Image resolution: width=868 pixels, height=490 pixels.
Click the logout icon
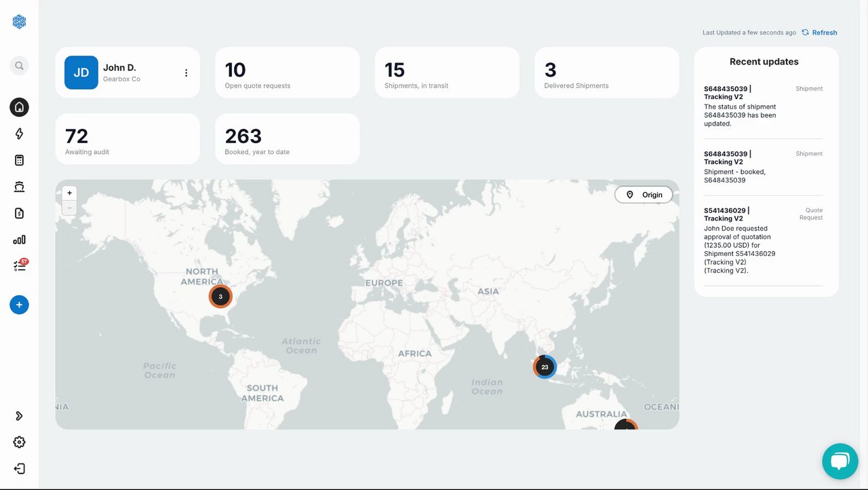(x=19, y=469)
